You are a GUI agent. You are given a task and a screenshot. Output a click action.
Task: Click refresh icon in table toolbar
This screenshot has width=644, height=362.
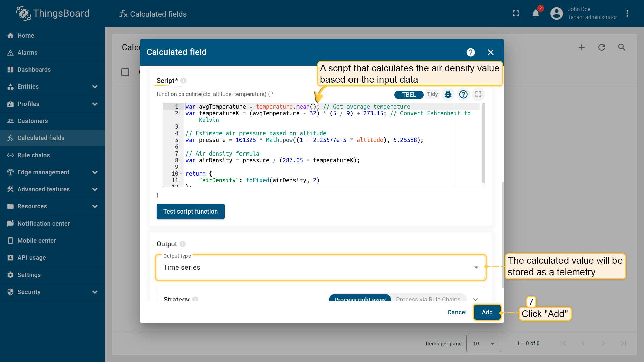point(602,47)
